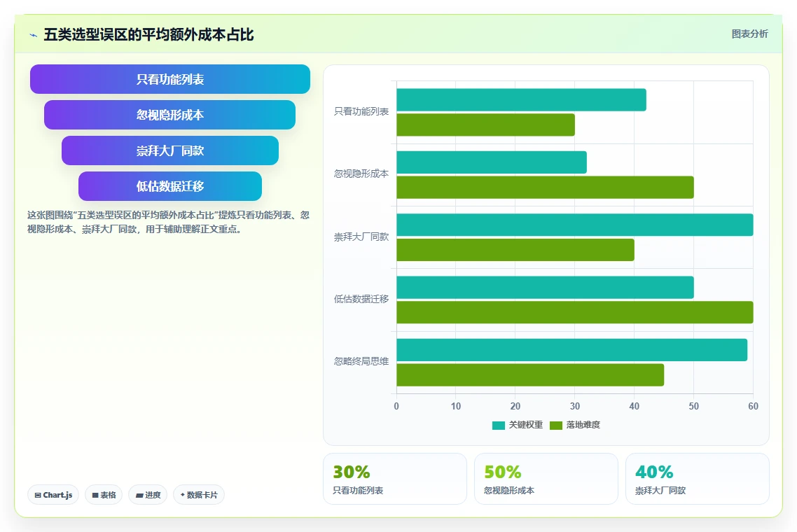This screenshot has height=532, width=797.
Task: Click the title 五类选型误区的平均额外成本占比
Action: pos(148,35)
